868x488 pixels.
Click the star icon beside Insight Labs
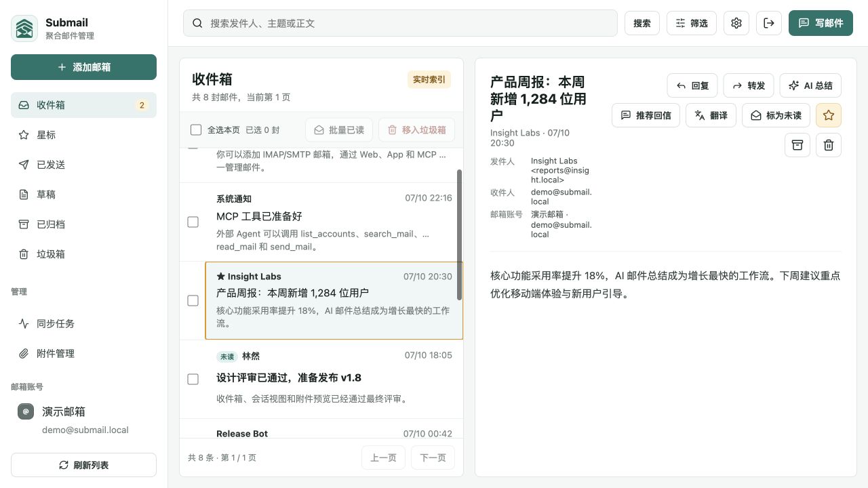click(x=220, y=277)
